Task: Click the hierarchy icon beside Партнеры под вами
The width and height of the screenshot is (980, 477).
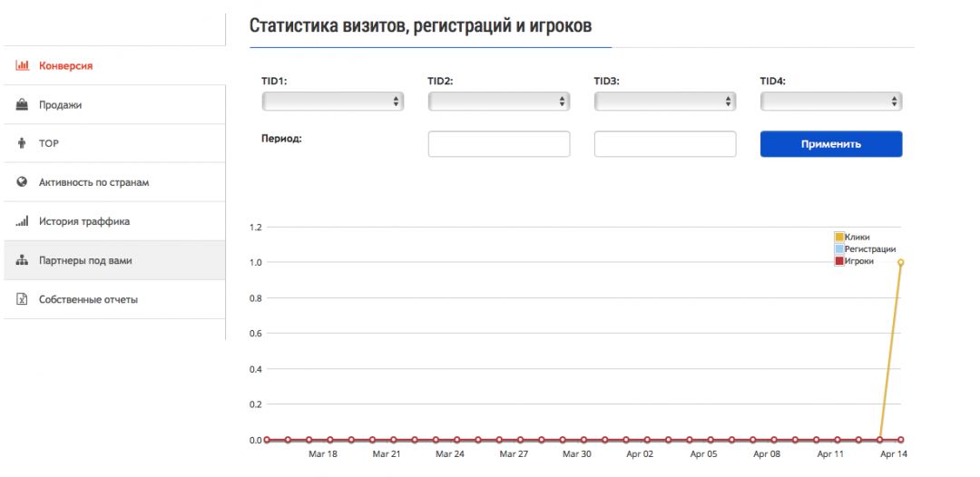Action: tap(22, 260)
